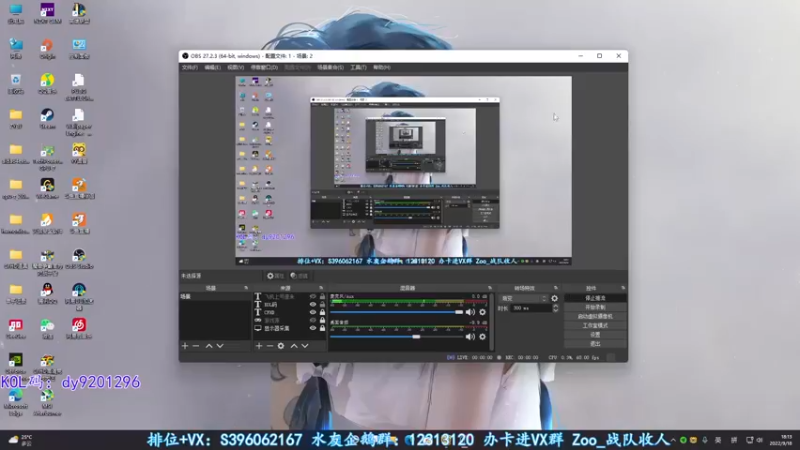
Task: Click the 麦克风/Aux volume slider handle
Action: [459, 312]
